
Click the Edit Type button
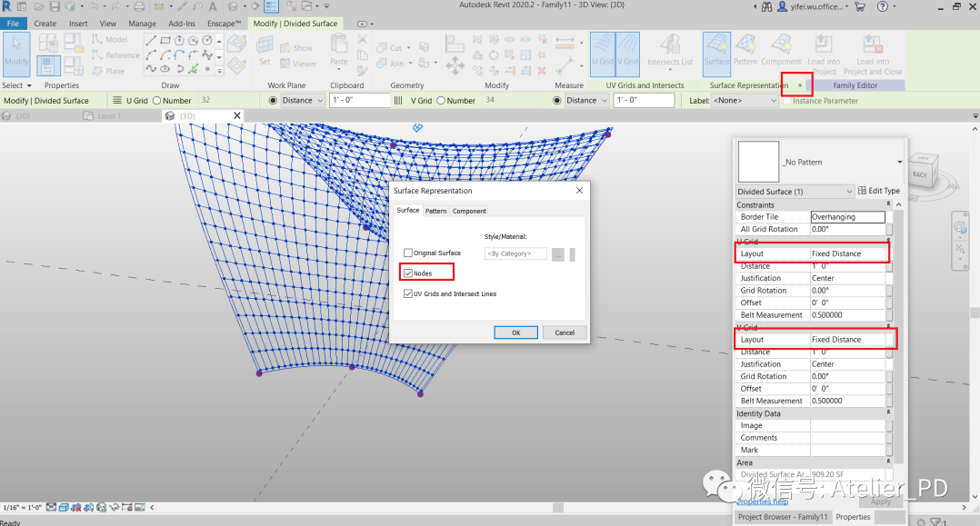[x=879, y=191]
